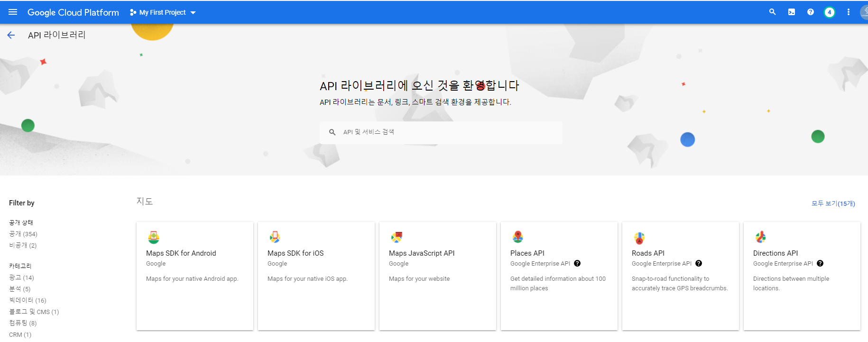Click the 카테고리 filter heading
The height and width of the screenshot is (342, 868).
click(20, 266)
